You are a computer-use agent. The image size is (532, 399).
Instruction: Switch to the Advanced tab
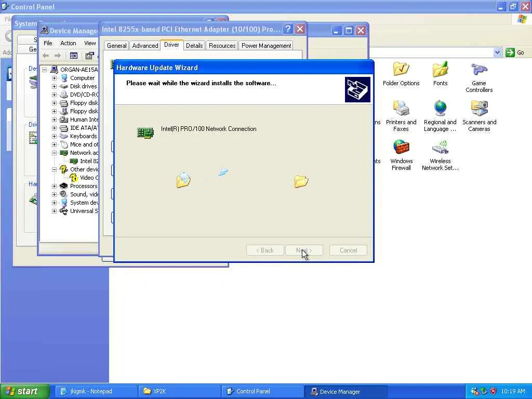tap(145, 46)
